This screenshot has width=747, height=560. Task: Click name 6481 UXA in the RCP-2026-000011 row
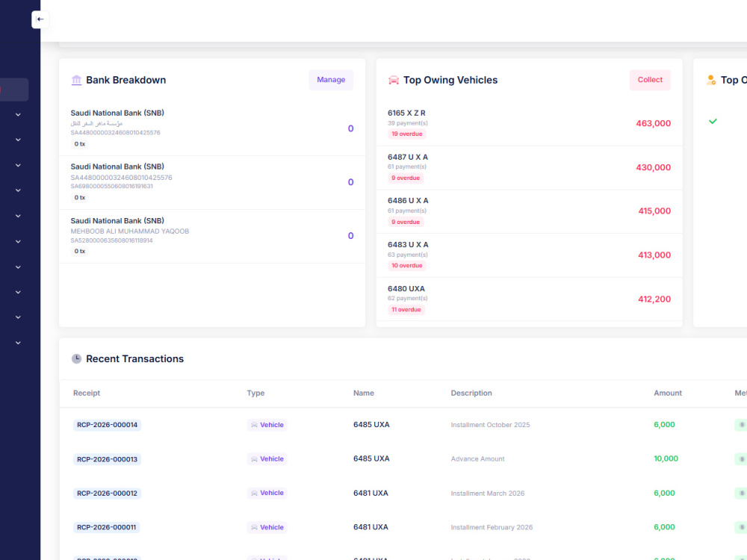click(371, 527)
